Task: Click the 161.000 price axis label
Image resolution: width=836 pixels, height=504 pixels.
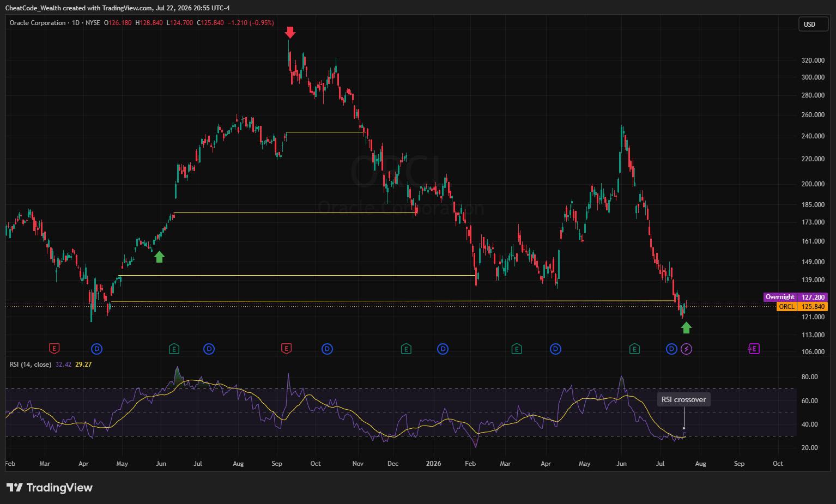Action: [813, 241]
